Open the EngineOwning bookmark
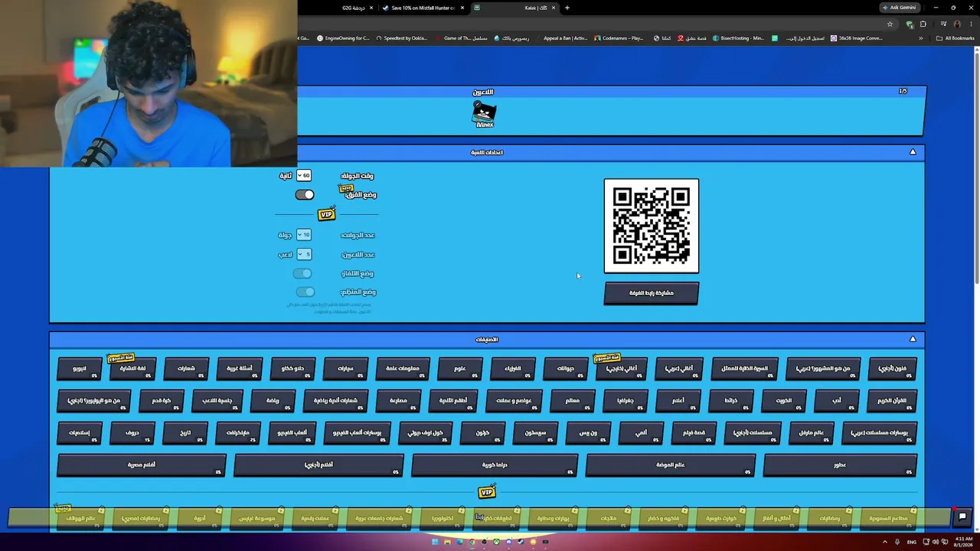This screenshot has width=980, height=551. (344, 38)
